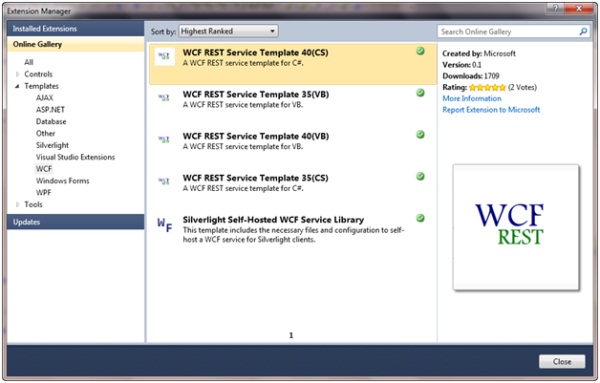Image resolution: width=600 pixels, height=383 pixels.
Task: Click installed checkmark for Template 40(CS)
Action: pos(420,51)
